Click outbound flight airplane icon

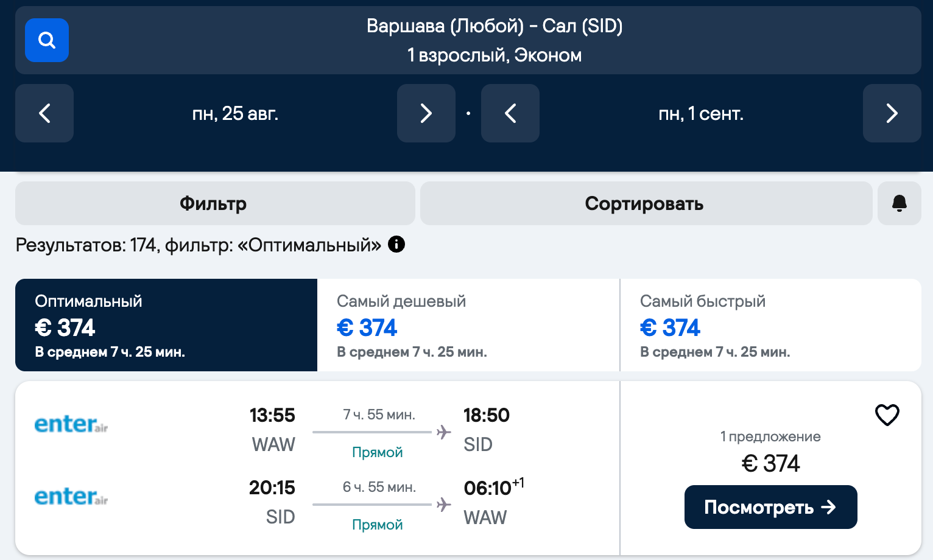pyautogui.click(x=444, y=432)
